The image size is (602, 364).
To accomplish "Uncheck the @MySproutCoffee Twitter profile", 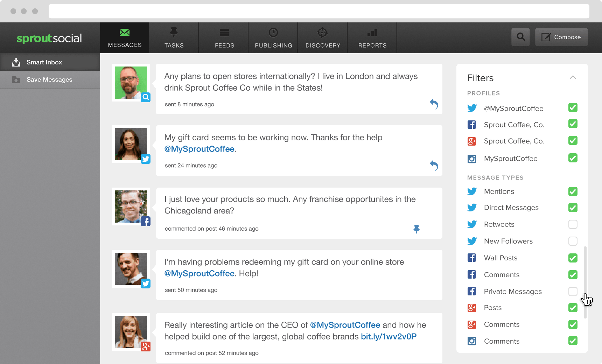I will coord(573,108).
